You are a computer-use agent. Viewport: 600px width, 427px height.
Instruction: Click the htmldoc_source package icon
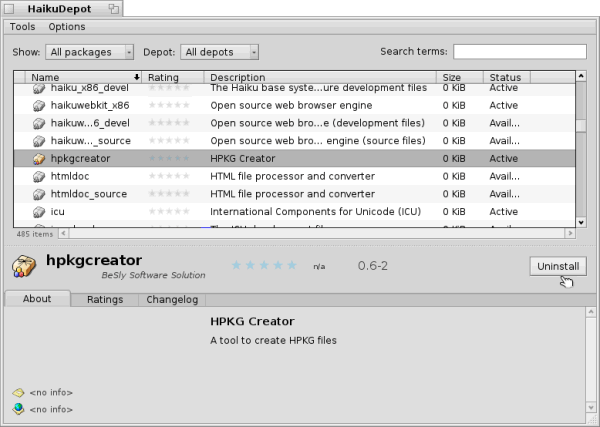[40, 194]
